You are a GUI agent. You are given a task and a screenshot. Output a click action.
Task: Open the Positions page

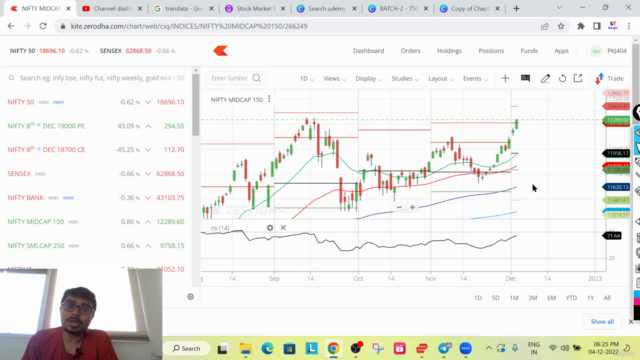point(491,51)
